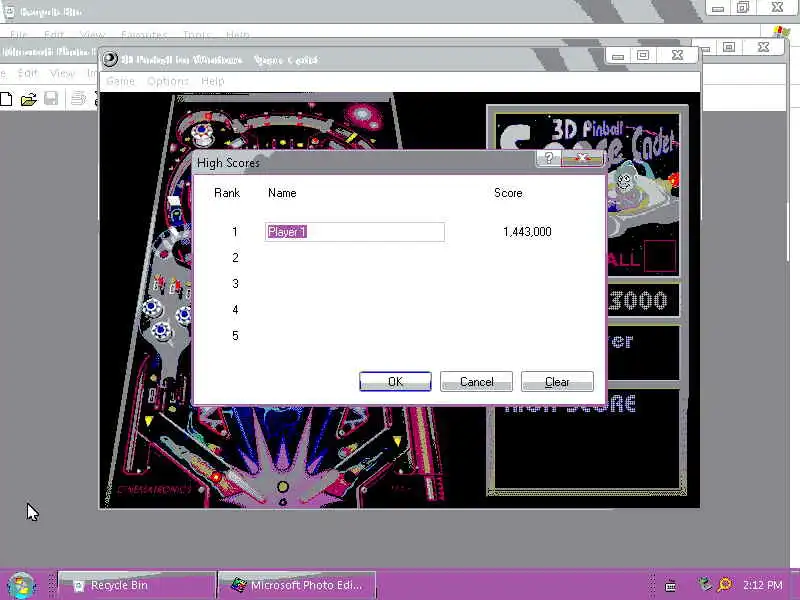Click the Rank column header

point(227,193)
